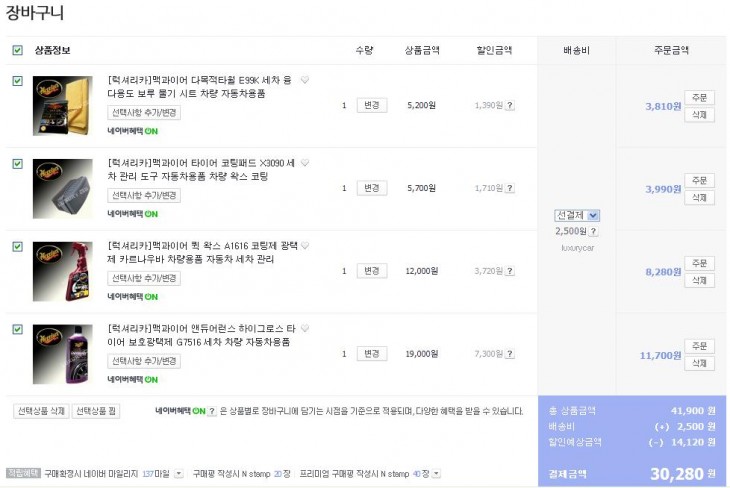Viewport: 730px width, 488px height.
Task: Uncheck the 퀵 왁스 A1616 item checkbox
Action: click(17, 247)
